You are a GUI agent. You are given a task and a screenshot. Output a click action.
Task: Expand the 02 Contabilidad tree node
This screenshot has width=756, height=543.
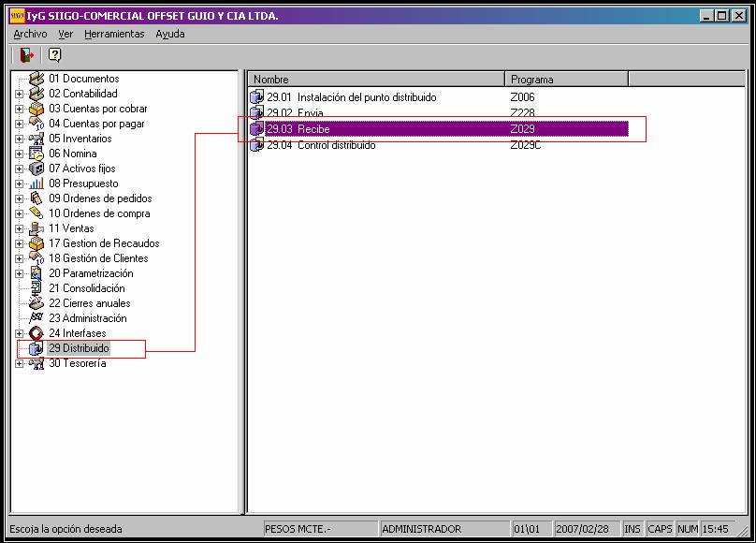click(20, 94)
